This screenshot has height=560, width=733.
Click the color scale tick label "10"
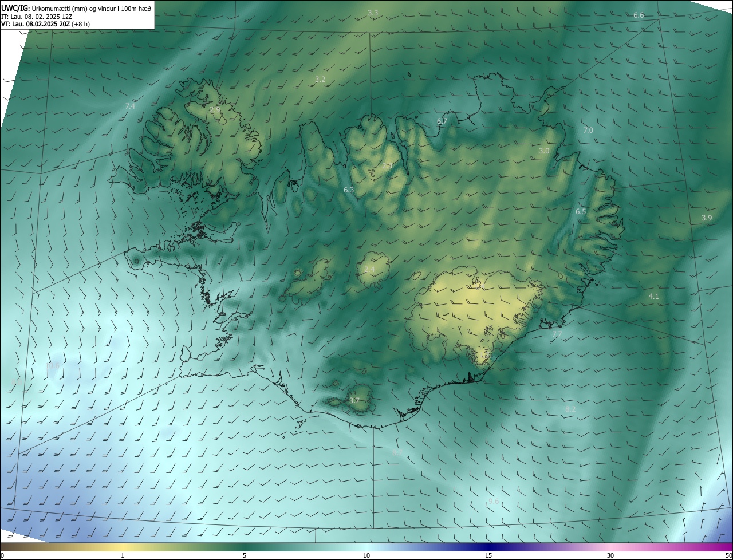click(366, 555)
